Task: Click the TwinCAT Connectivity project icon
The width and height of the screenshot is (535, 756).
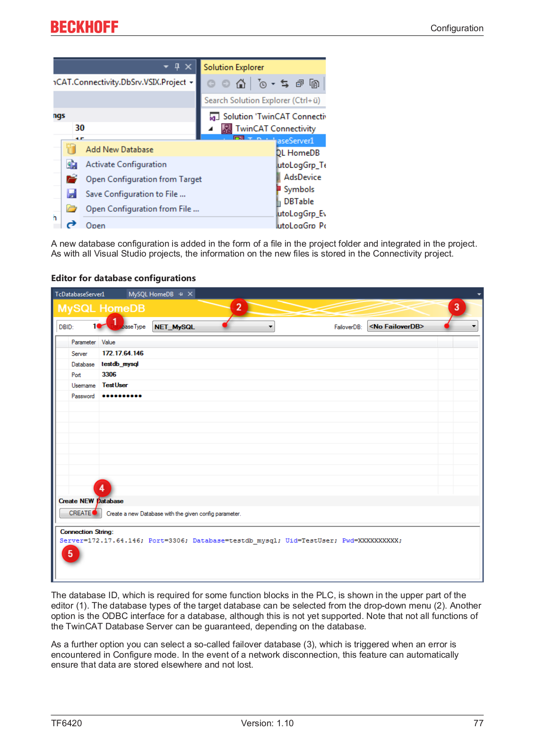Action: tap(227, 129)
